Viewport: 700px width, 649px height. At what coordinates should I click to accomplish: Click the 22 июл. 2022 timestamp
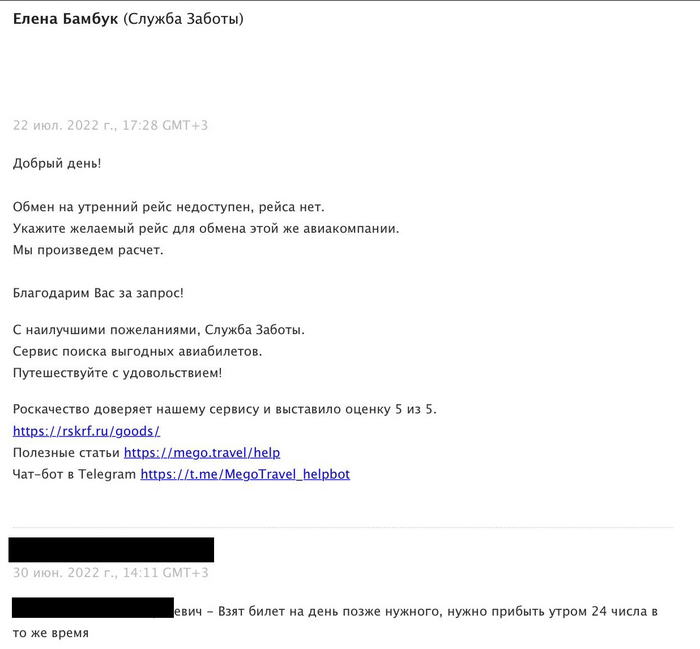(x=110, y=125)
